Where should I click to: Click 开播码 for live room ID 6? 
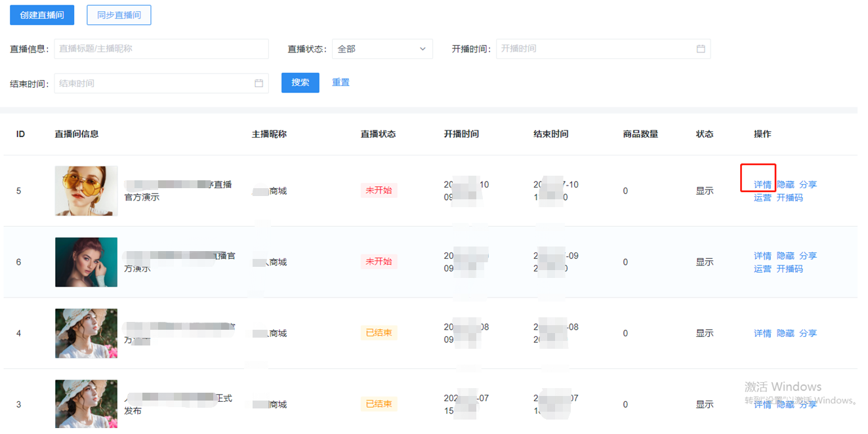pyautogui.click(x=789, y=269)
